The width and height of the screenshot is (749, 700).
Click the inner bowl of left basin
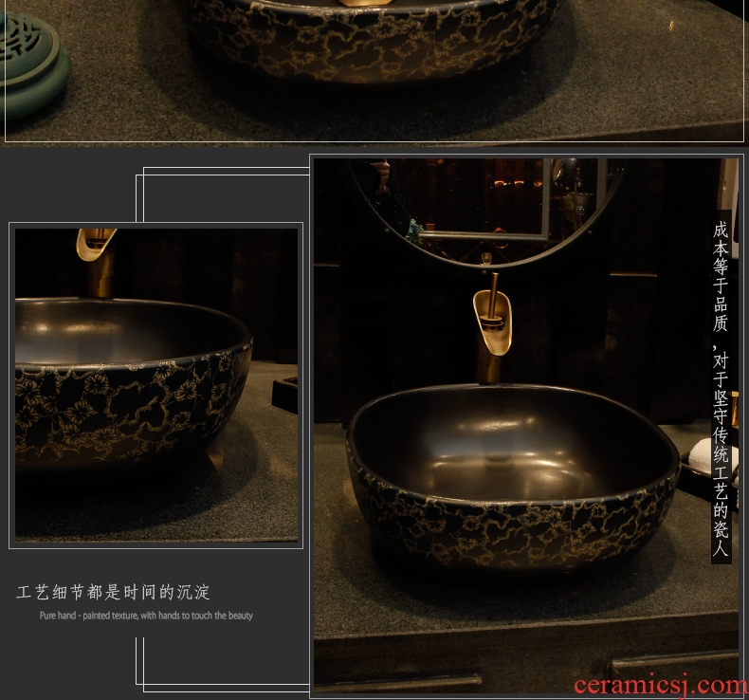[x=114, y=332]
